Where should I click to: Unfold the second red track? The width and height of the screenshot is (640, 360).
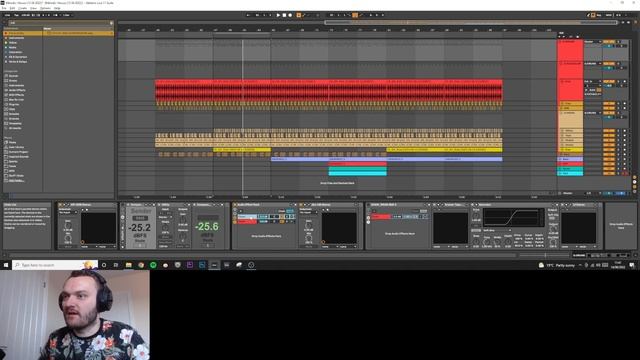tap(562, 64)
